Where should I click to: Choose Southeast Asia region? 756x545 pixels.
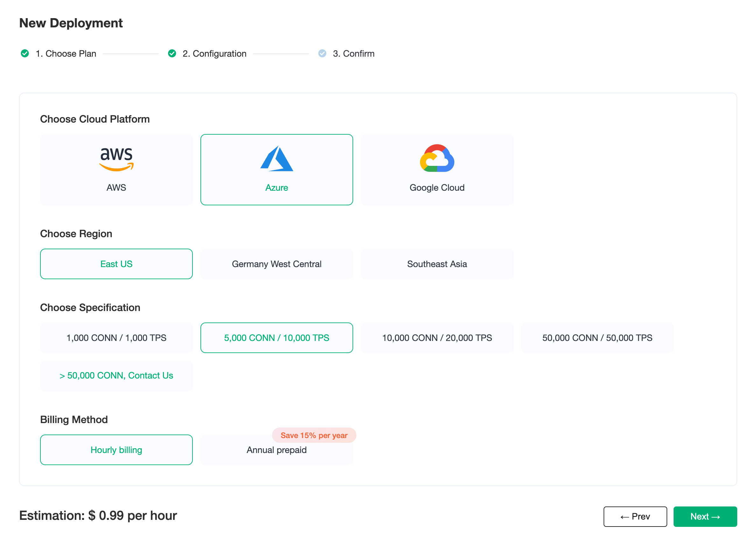click(x=437, y=264)
